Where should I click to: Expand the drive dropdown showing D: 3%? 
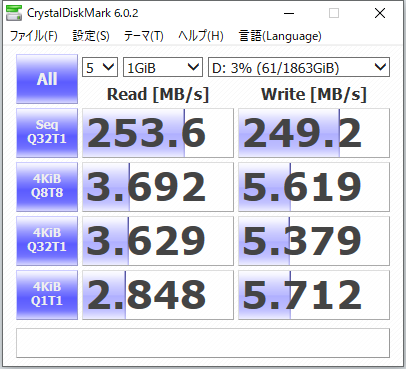coord(299,67)
